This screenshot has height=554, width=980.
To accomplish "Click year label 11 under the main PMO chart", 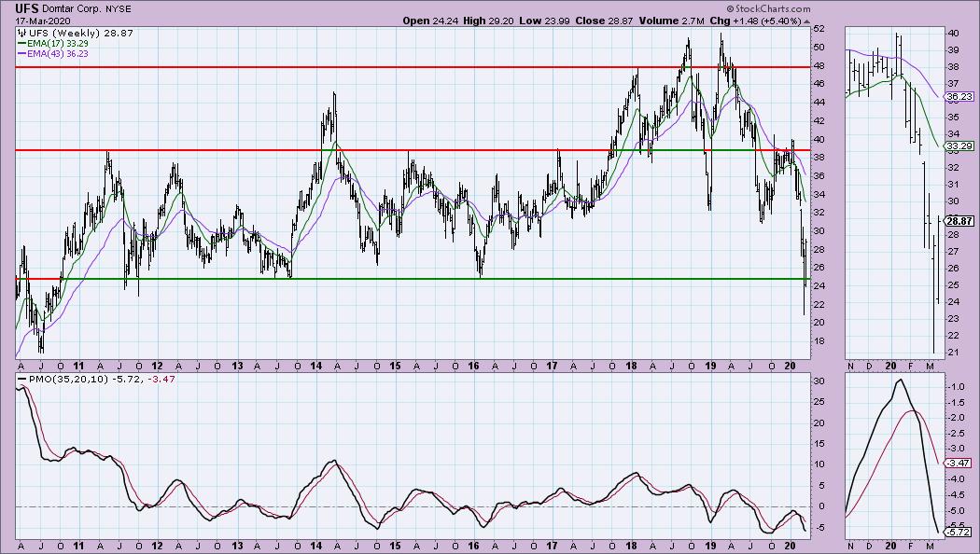I will (x=78, y=546).
